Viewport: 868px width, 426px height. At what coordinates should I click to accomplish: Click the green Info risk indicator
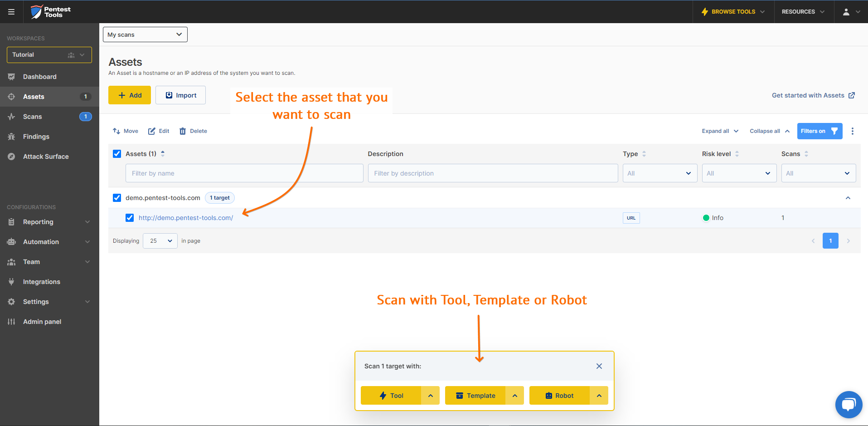coord(706,218)
